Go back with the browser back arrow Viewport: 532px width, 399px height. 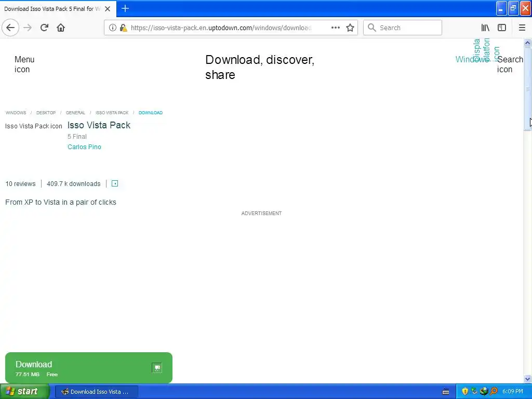[10, 28]
